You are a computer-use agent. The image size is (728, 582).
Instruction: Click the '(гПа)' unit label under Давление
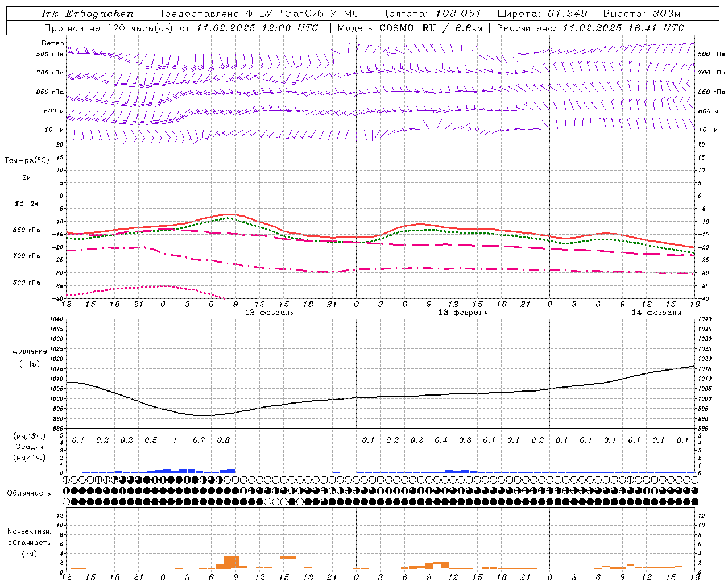tap(28, 364)
